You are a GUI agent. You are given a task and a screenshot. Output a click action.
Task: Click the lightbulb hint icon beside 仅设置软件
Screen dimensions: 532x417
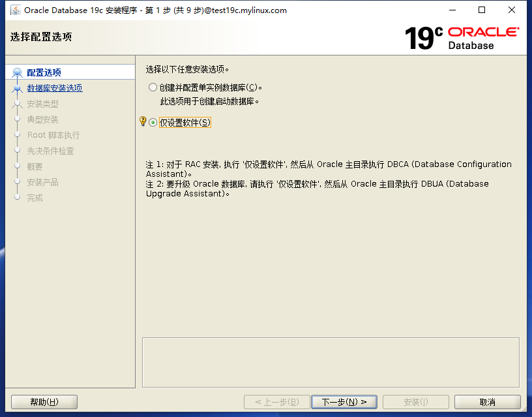[144, 122]
